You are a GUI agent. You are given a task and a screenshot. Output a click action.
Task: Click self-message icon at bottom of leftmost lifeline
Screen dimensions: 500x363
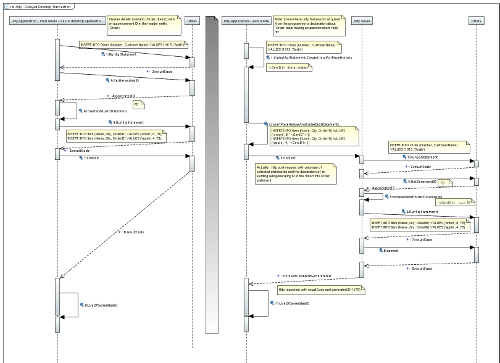tap(82, 305)
